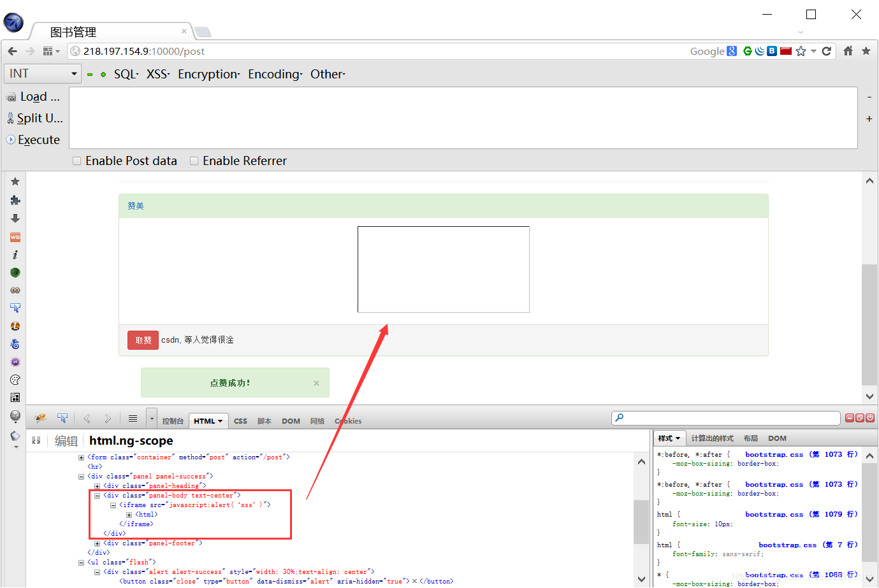Close Firebug with the red power button
The height and width of the screenshot is (588, 879).
coord(870,418)
